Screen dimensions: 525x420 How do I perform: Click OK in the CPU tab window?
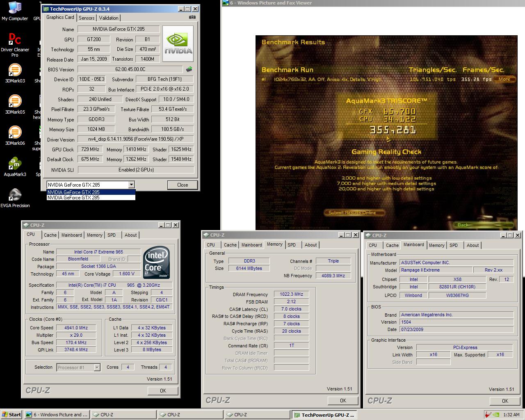163,390
